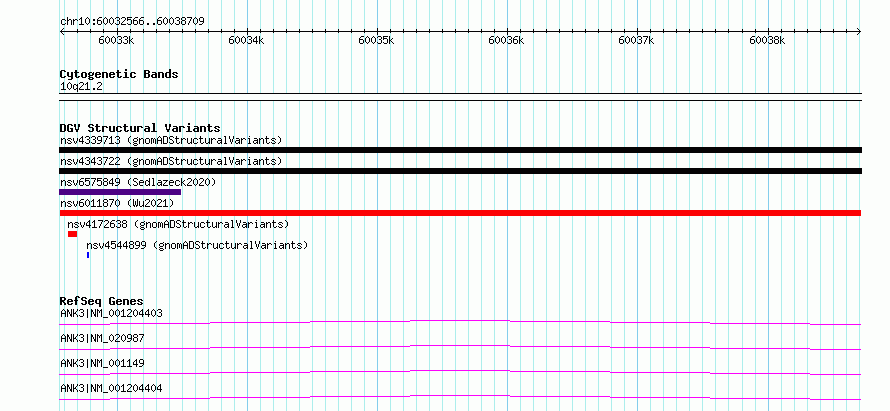Screen dimensions: 890x411
Task: Open the nsv4339713 variant label
Action: 171,140
